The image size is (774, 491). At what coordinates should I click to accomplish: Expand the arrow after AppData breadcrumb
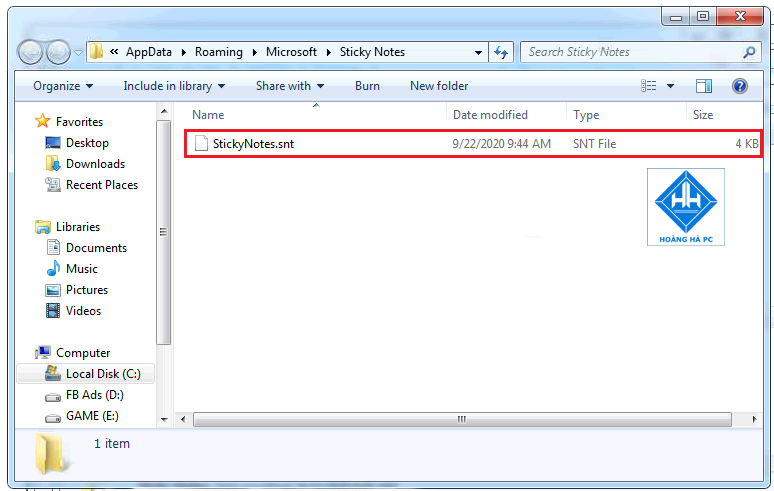click(184, 52)
